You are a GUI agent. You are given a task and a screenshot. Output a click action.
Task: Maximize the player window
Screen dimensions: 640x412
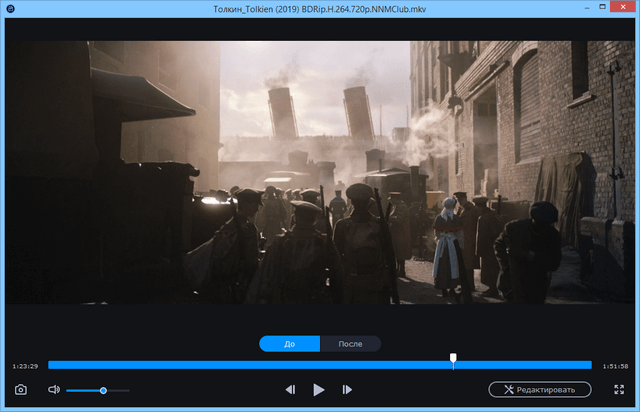pos(602,7)
